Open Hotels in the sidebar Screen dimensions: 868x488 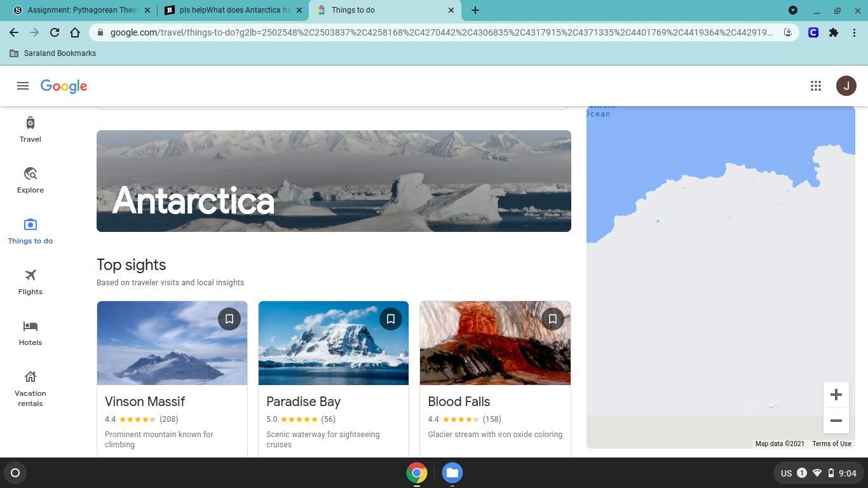coord(30,333)
